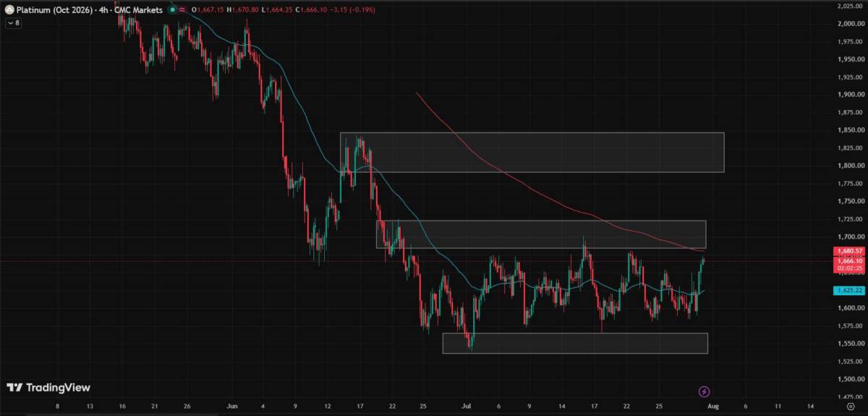Expand the collapsed indicators legend showing 8
Viewport: 868px width, 416px height.
click(x=14, y=23)
